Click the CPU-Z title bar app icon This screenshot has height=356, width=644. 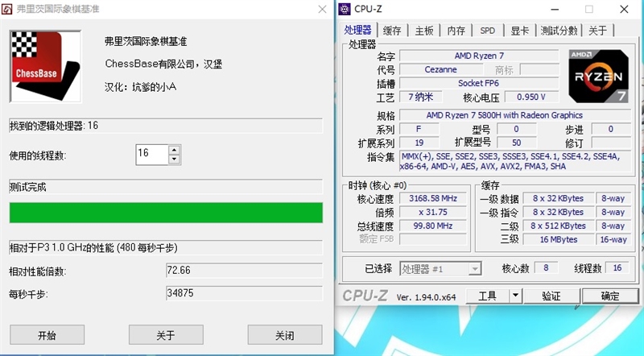tap(345, 9)
